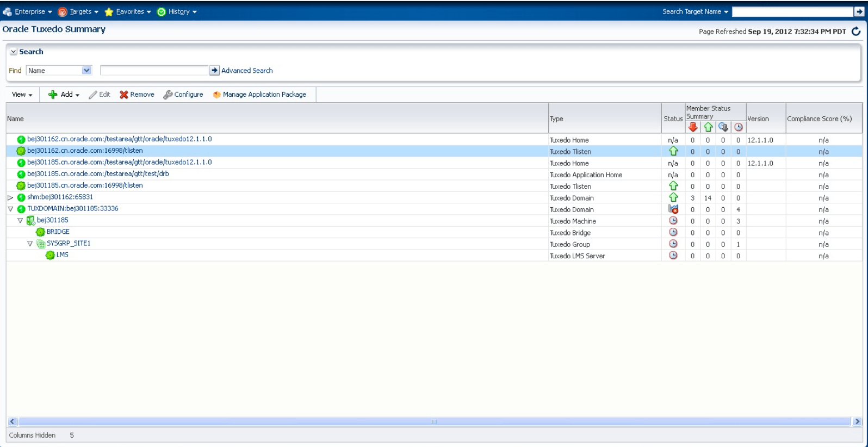Click the drb Application Home target icon

21,175
